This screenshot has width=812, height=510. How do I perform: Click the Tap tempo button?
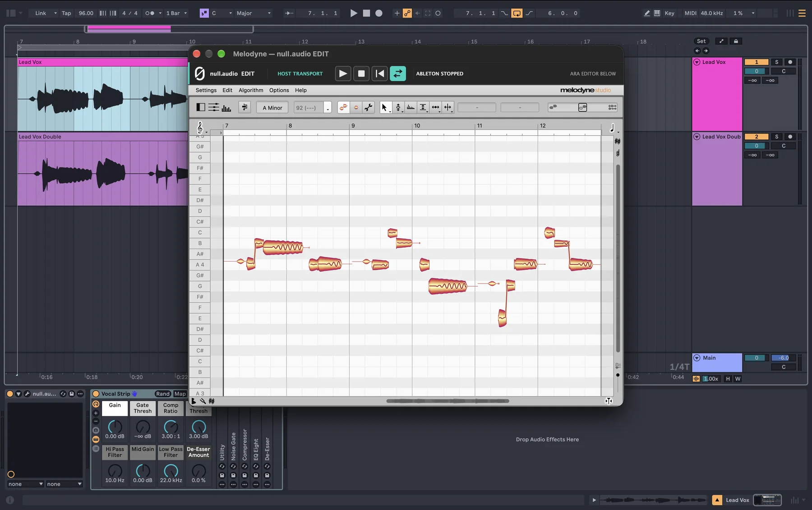pyautogui.click(x=66, y=13)
